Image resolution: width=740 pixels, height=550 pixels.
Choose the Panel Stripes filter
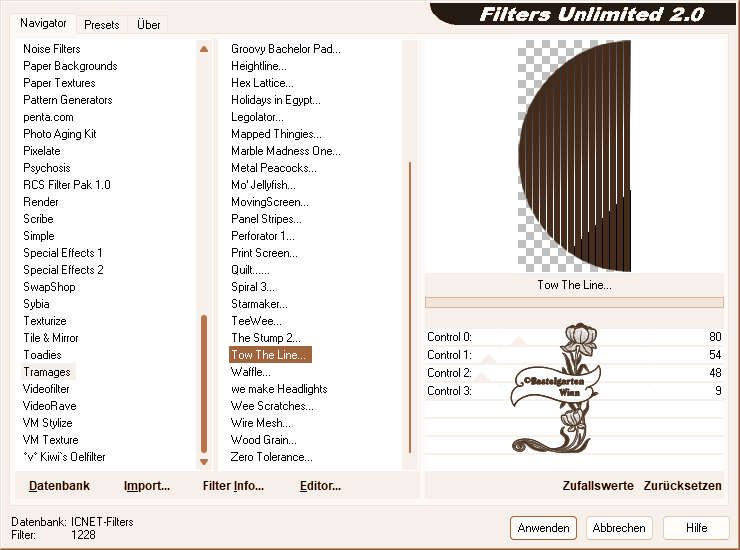(x=267, y=219)
